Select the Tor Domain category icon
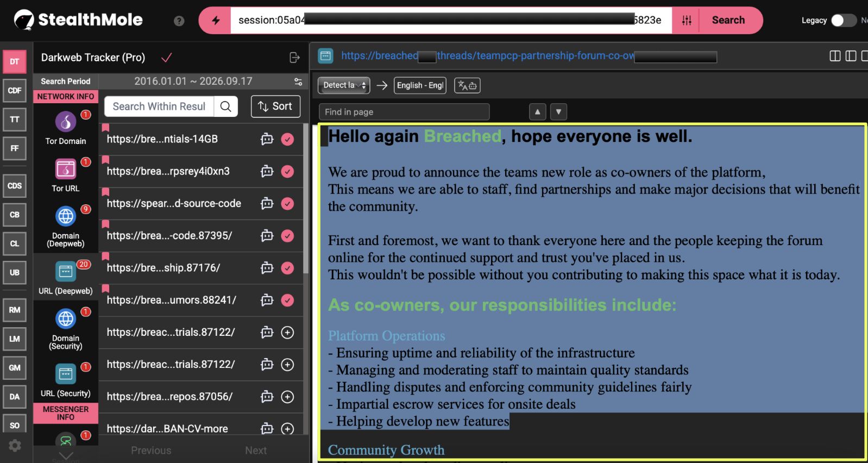The width and height of the screenshot is (868, 463). click(66, 122)
